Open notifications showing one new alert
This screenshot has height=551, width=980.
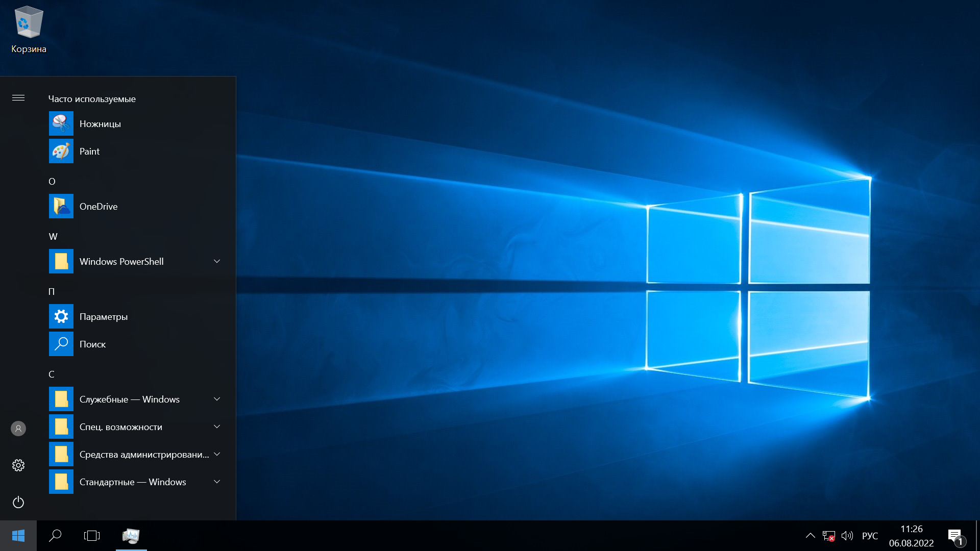(x=954, y=536)
